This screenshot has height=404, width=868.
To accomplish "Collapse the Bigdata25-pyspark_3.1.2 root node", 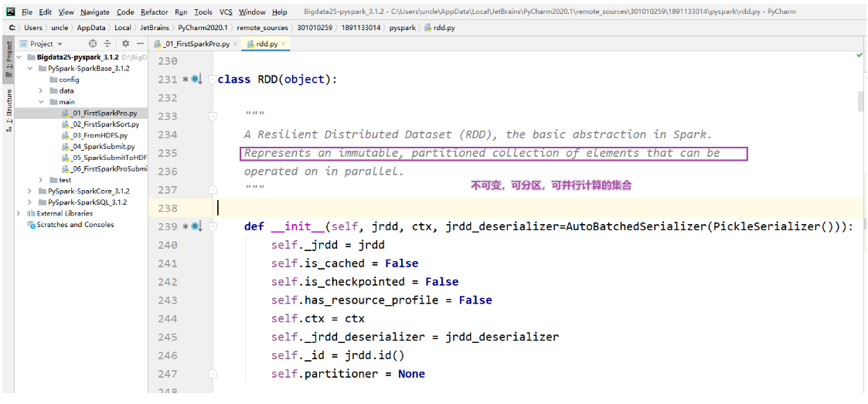I will pos(19,58).
